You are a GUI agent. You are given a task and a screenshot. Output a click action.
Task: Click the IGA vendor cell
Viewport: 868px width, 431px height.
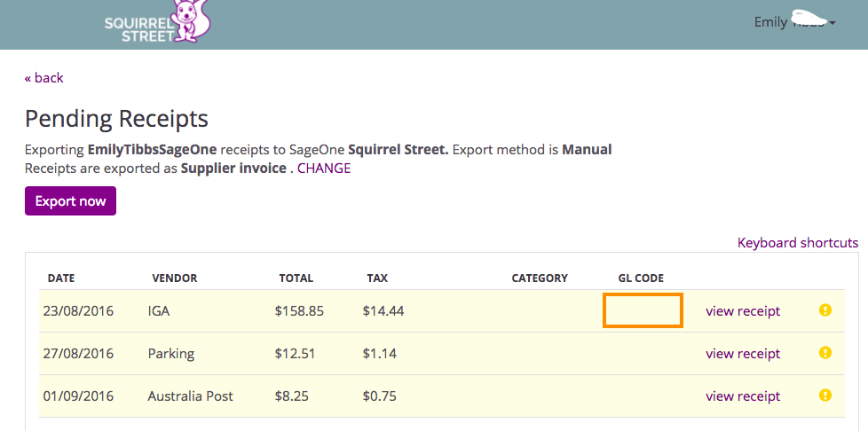159,311
